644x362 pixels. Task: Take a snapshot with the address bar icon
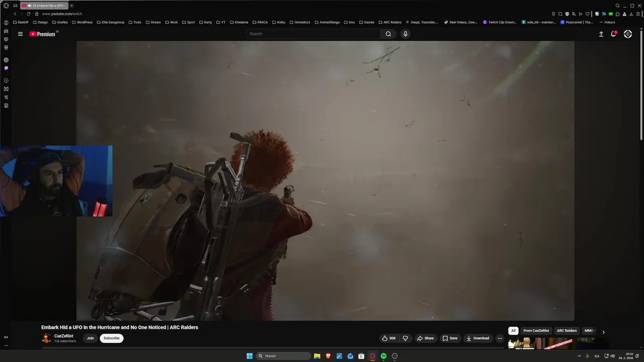(x=560, y=14)
